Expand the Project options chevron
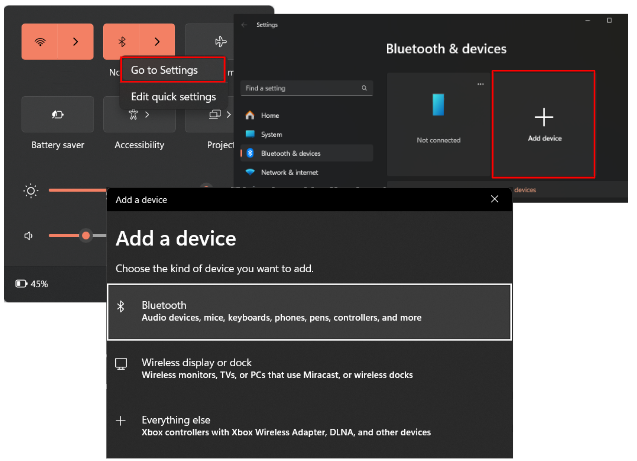 pos(229,115)
